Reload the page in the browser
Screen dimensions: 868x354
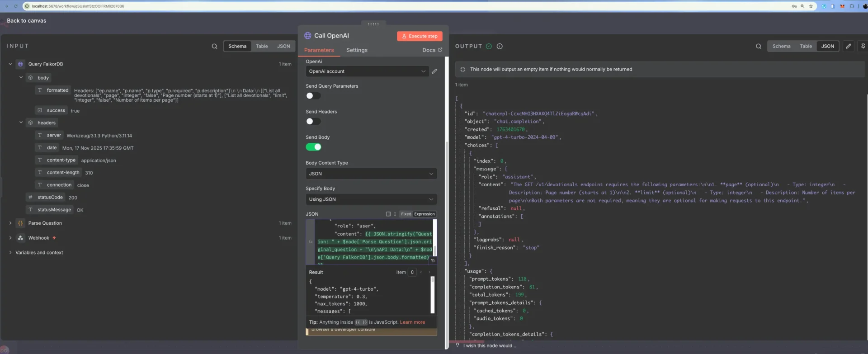pyautogui.click(x=16, y=6)
